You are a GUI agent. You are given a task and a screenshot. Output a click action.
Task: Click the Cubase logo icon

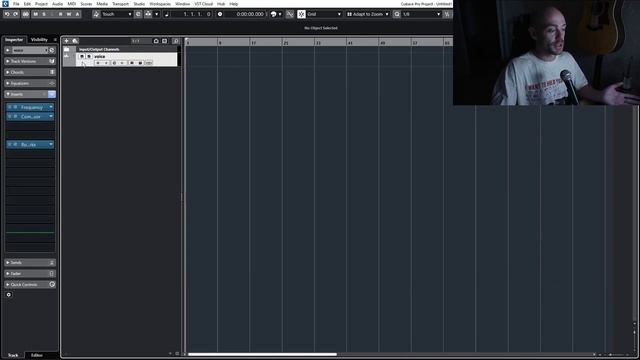coord(5,4)
